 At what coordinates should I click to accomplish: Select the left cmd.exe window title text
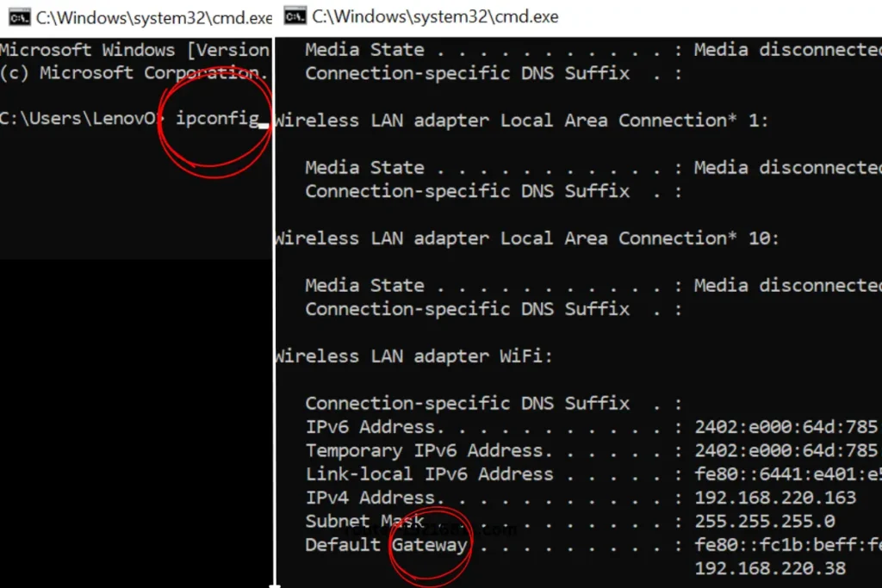(153, 17)
